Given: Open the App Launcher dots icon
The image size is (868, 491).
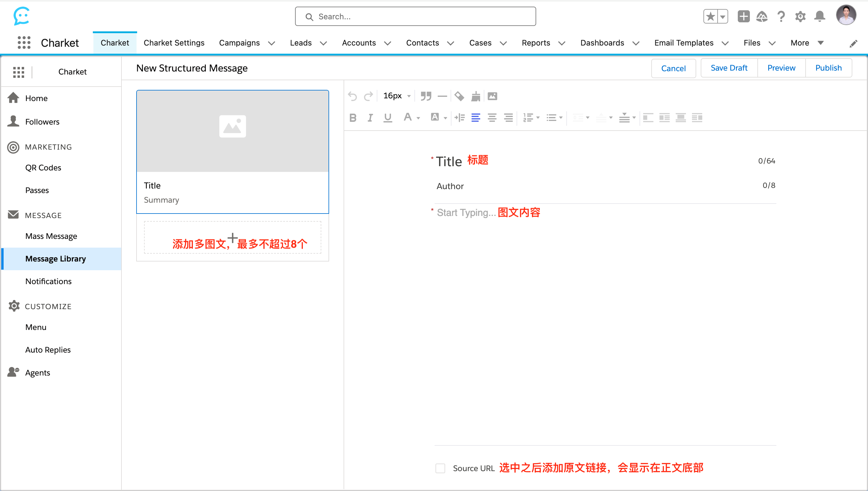Looking at the screenshot, I should [24, 43].
